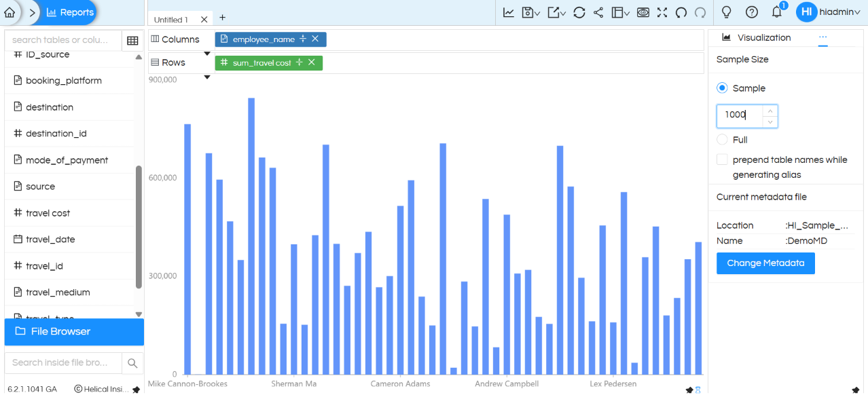Click the share icon
This screenshot has height=395, width=868.
(x=598, y=12)
